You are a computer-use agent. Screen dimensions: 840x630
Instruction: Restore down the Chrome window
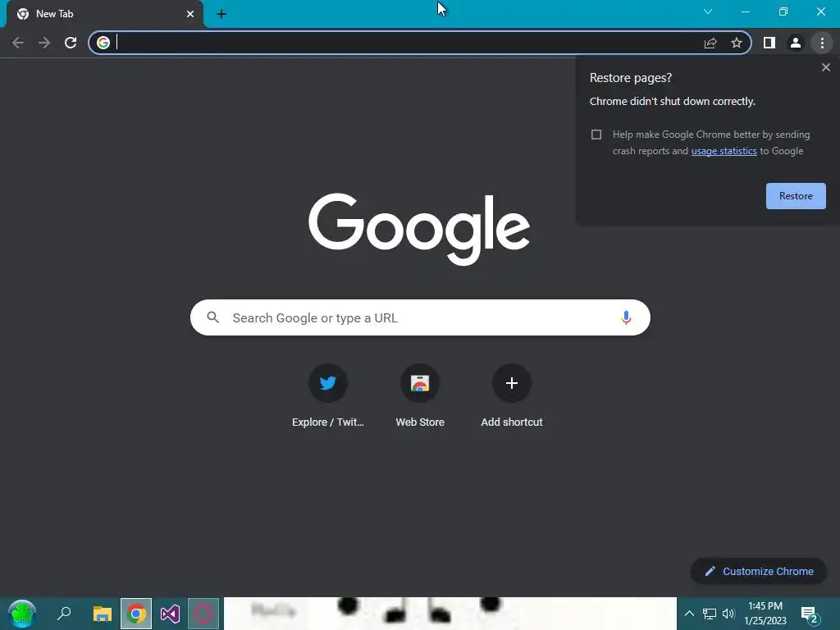[783, 11]
